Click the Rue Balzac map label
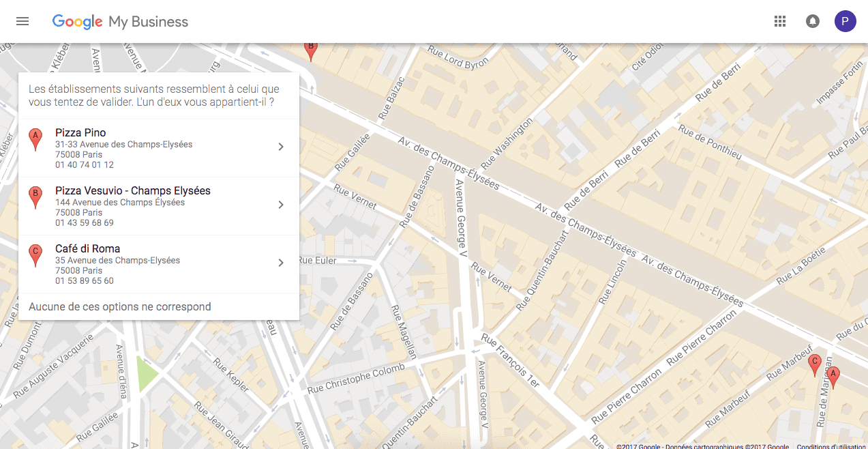This screenshot has height=449, width=868. pos(391,99)
